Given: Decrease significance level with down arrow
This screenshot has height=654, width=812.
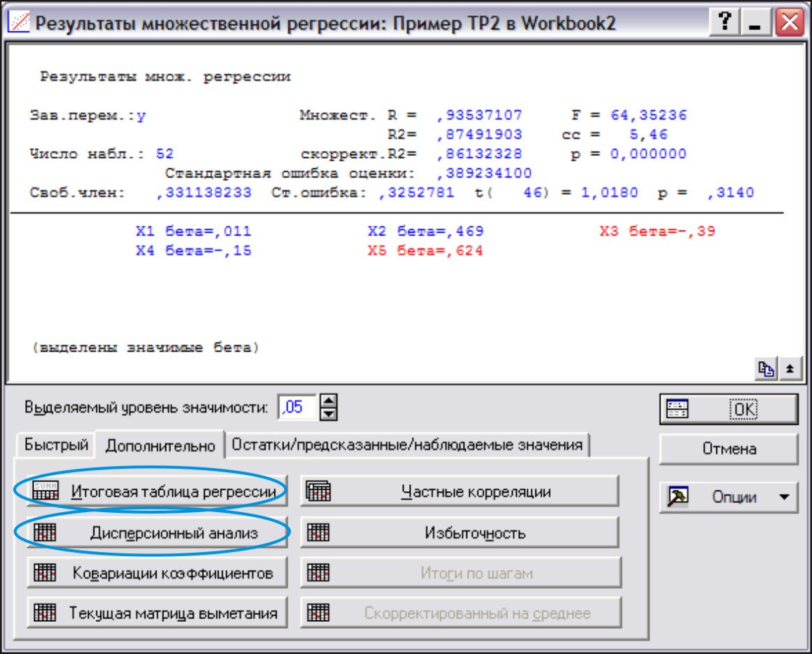Looking at the screenshot, I should coord(328,414).
